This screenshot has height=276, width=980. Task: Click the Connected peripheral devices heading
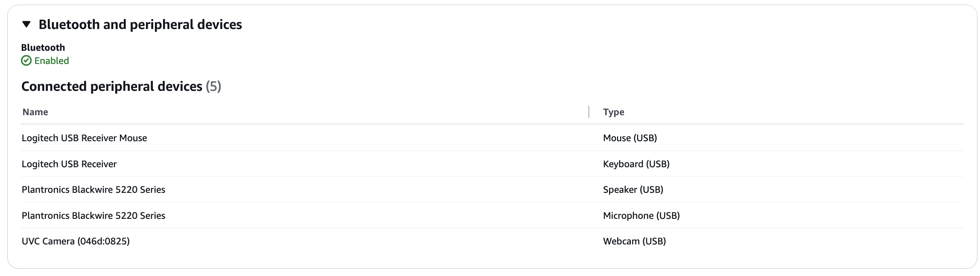click(112, 86)
